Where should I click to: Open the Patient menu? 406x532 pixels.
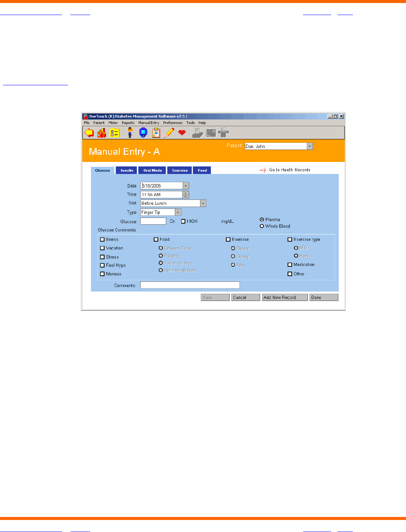[99, 123]
